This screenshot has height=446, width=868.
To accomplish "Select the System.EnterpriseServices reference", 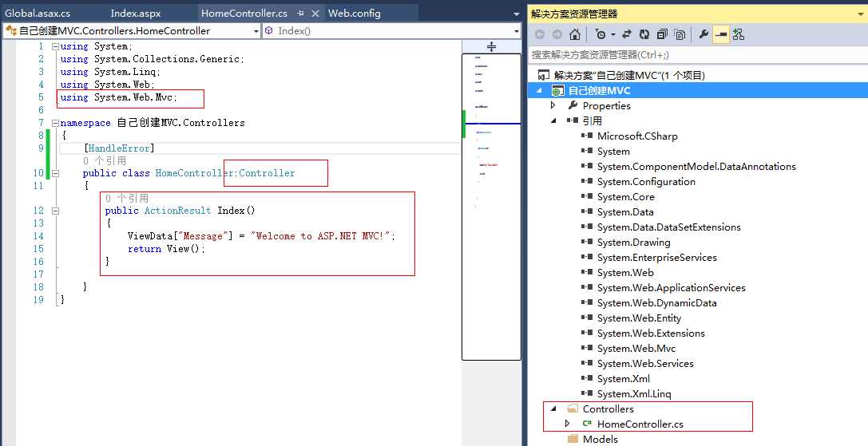I will (656, 257).
